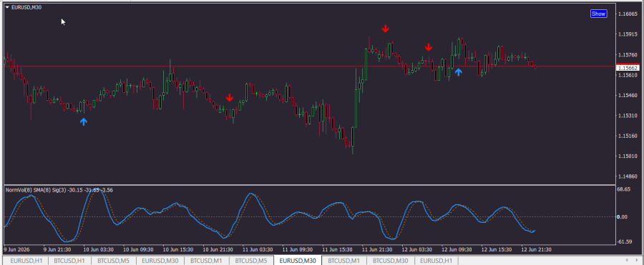Screen dimensions: 644x265
Task: Open the BTCUSD,M1 tab right of the active tab
Action: click(x=344, y=261)
